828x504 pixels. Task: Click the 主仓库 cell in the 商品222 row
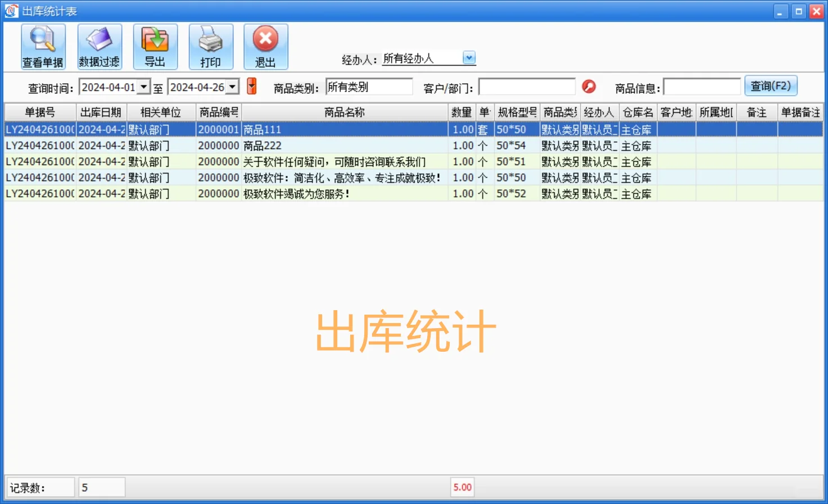pyautogui.click(x=638, y=146)
